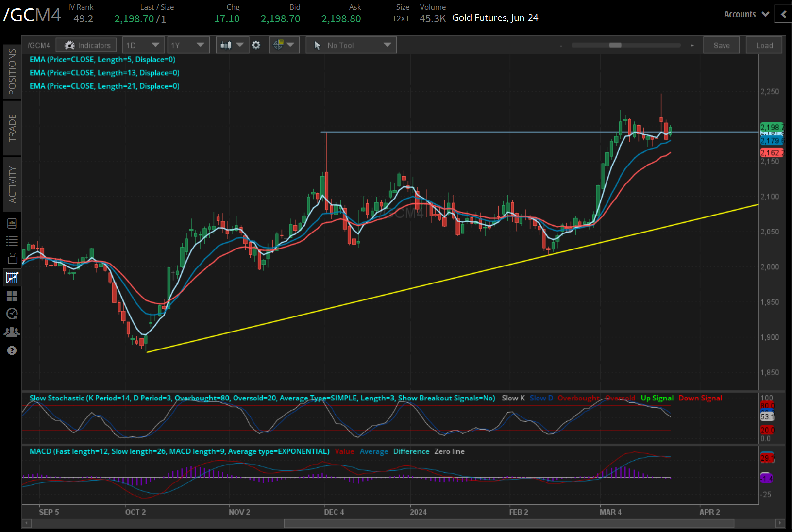792x532 pixels.
Task: Open the watchlist sidebar icon
Action: pyautogui.click(x=12, y=240)
